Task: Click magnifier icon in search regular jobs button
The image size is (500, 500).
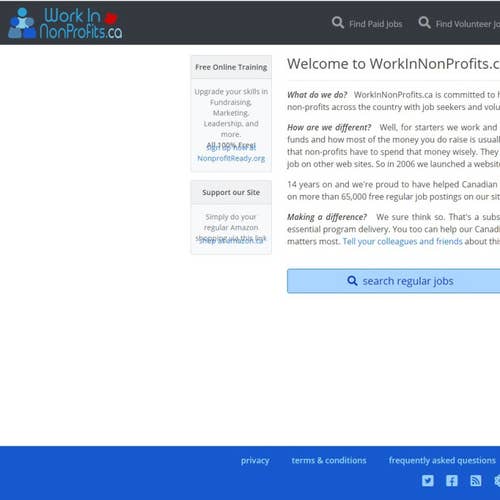Action: coord(352,281)
